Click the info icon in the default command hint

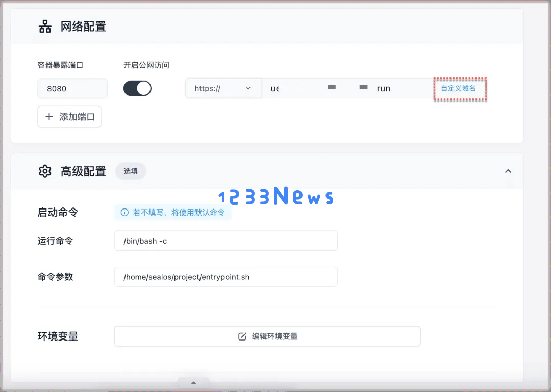[124, 213]
